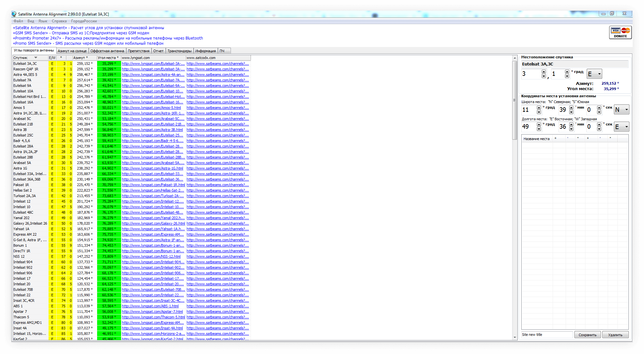This screenshot has width=644, height=354.
Task: Select the Amos 5 satellite row
Action: (131, 108)
